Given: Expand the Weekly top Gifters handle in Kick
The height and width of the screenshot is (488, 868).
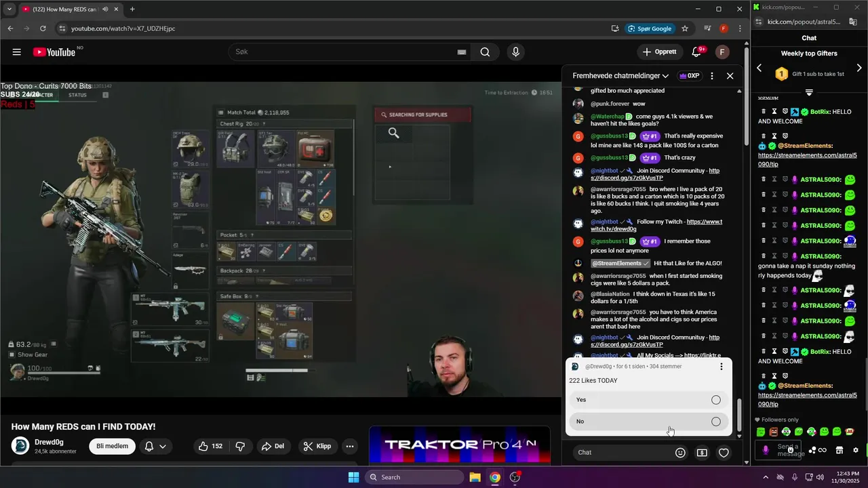Looking at the screenshot, I should click(x=809, y=92).
